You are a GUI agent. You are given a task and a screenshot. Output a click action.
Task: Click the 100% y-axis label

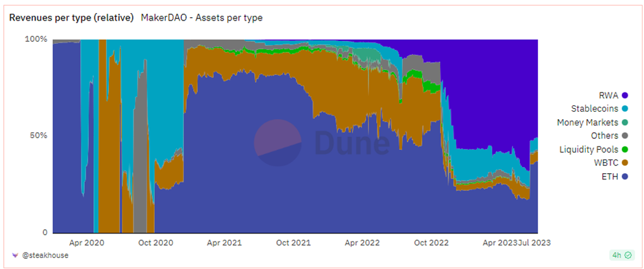tap(38, 40)
